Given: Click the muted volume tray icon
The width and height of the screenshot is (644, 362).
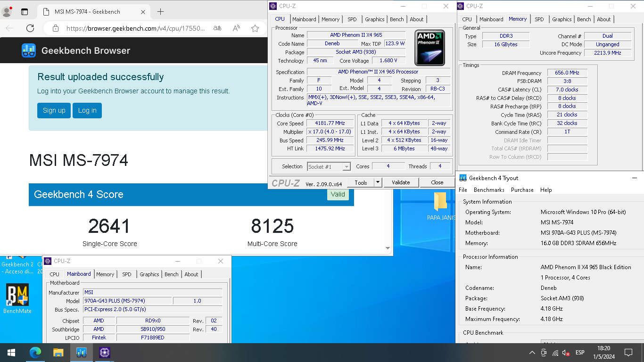Looking at the screenshot, I should pos(566,353).
